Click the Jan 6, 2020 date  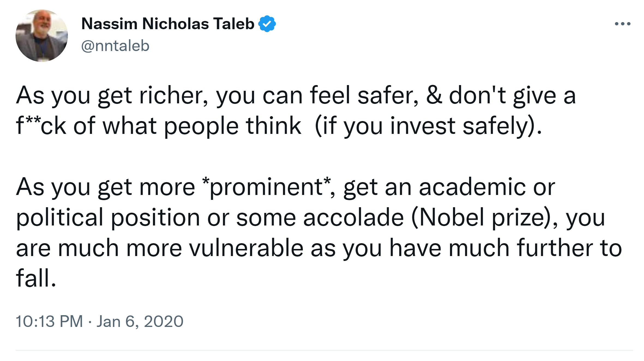click(x=140, y=321)
